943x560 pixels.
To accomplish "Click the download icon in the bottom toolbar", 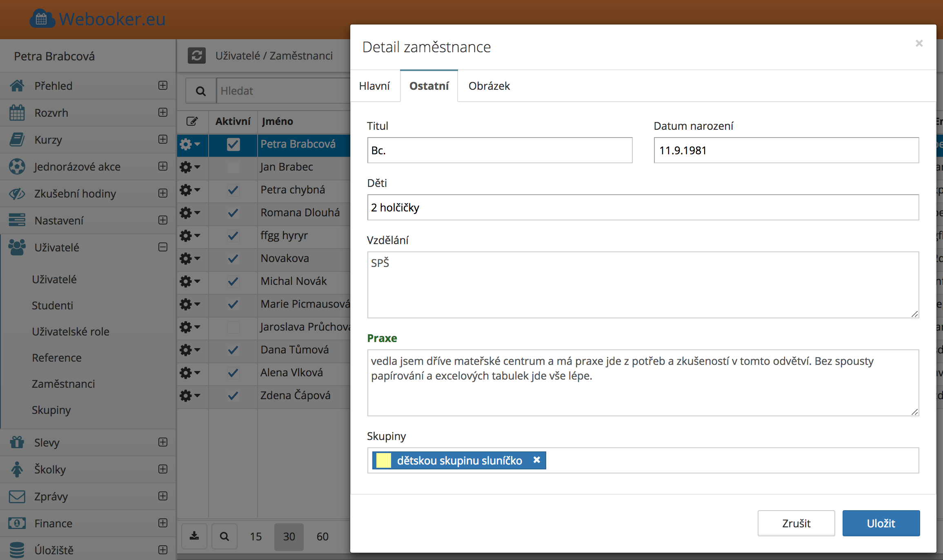I will coord(194,536).
